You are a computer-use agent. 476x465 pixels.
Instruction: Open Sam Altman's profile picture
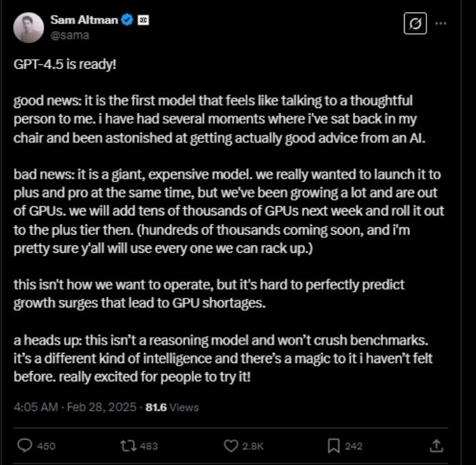point(29,28)
